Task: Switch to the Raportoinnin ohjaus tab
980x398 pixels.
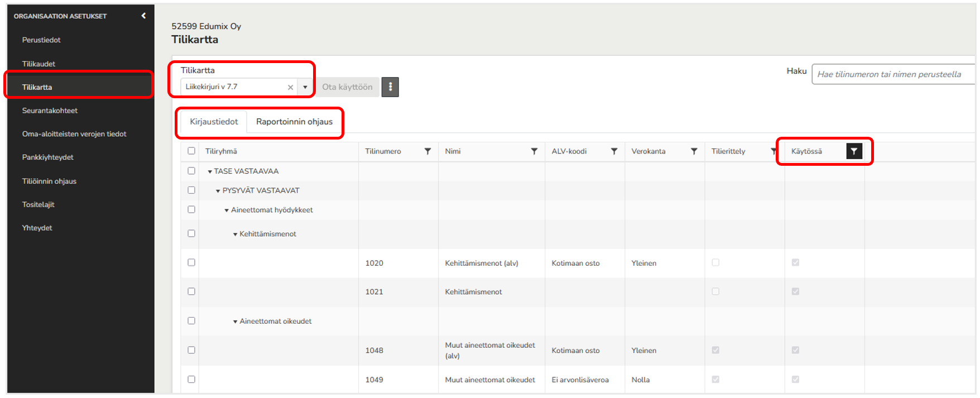Action: [x=294, y=122]
